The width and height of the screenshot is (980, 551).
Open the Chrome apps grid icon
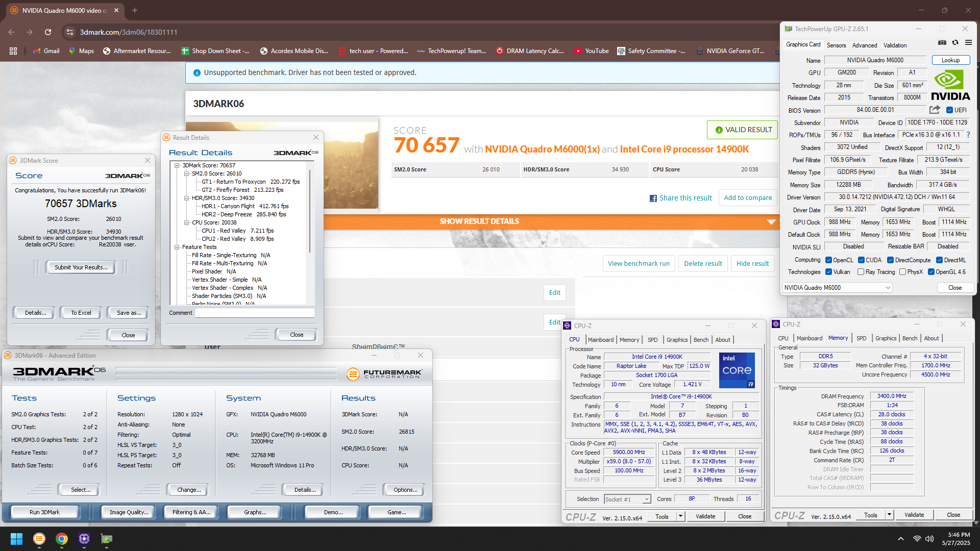(13, 51)
